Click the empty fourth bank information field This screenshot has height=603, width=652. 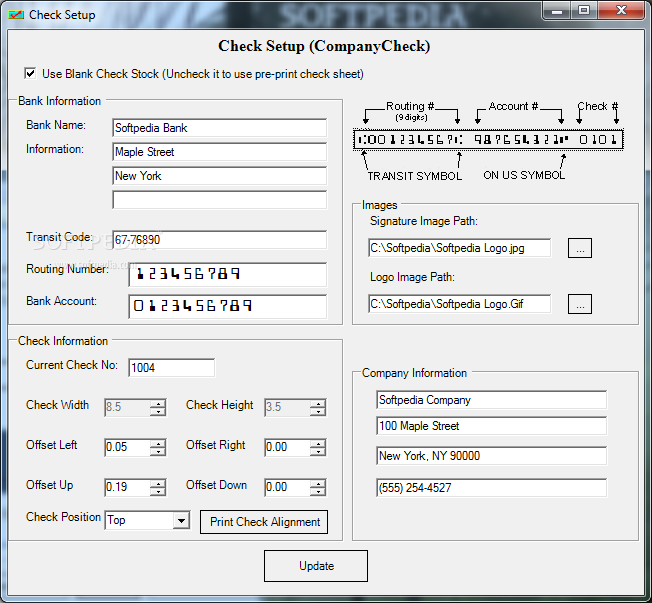pyautogui.click(x=220, y=200)
